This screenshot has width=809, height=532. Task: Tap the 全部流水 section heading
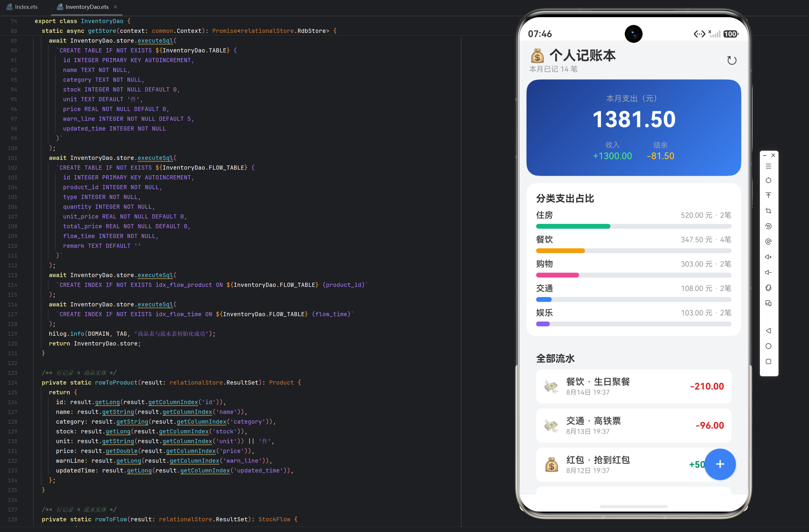(x=555, y=359)
